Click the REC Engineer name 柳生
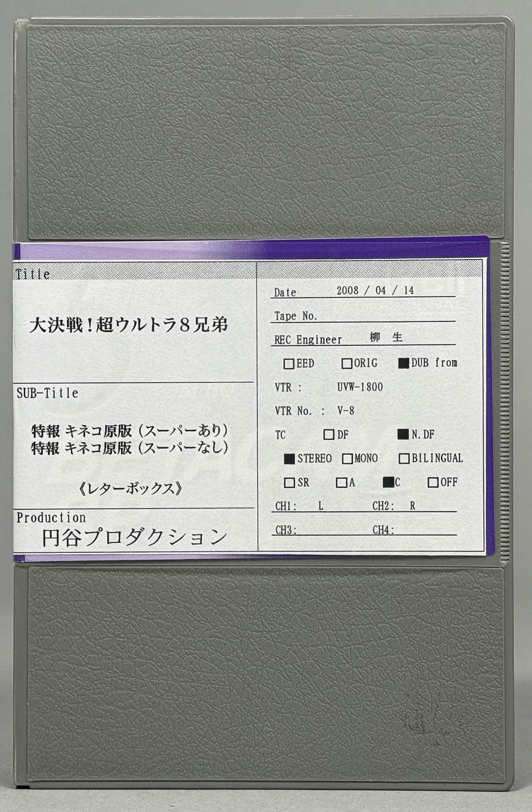Screen dimensions: 532x812 (x=386, y=338)
